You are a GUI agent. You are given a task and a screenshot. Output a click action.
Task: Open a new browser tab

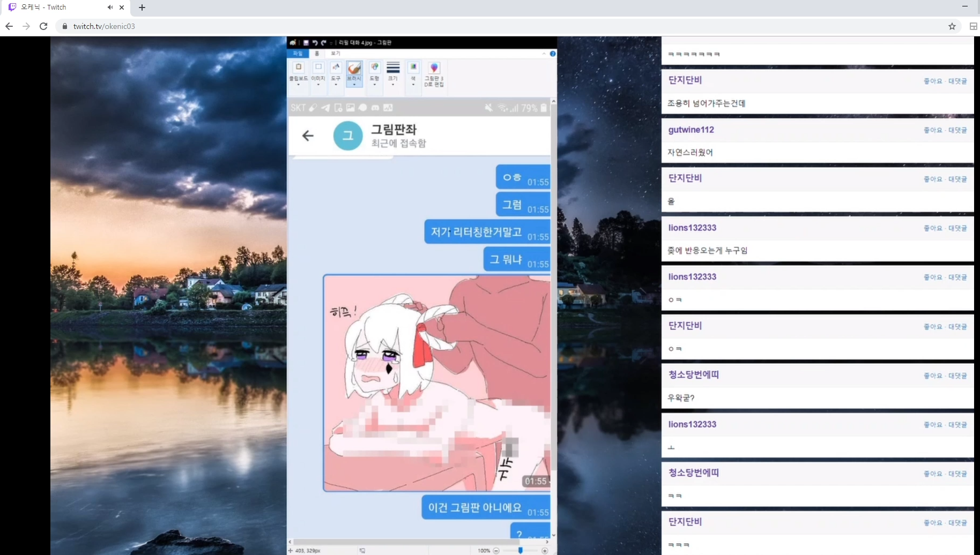click(x=142, y=7)
